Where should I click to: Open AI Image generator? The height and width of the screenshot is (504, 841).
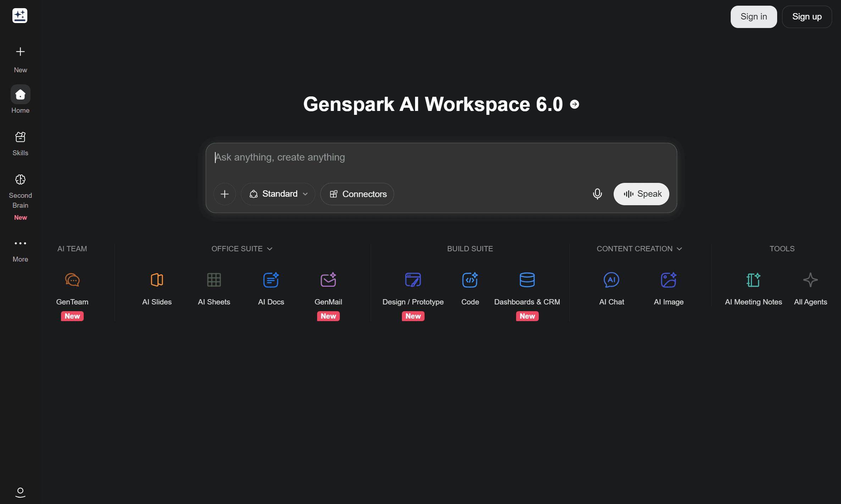coord(669,289)
